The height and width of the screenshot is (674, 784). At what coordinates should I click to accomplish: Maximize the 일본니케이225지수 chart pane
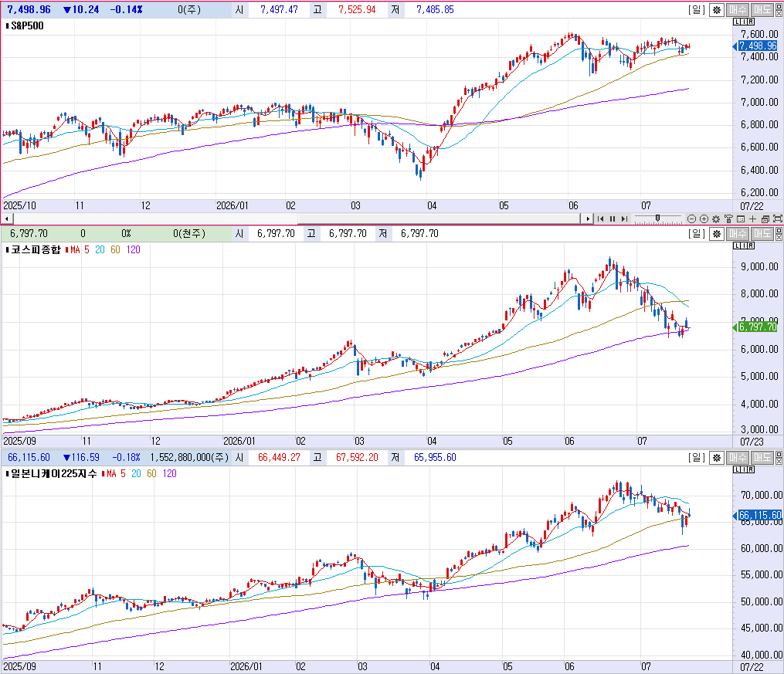[x=779, y=454]
